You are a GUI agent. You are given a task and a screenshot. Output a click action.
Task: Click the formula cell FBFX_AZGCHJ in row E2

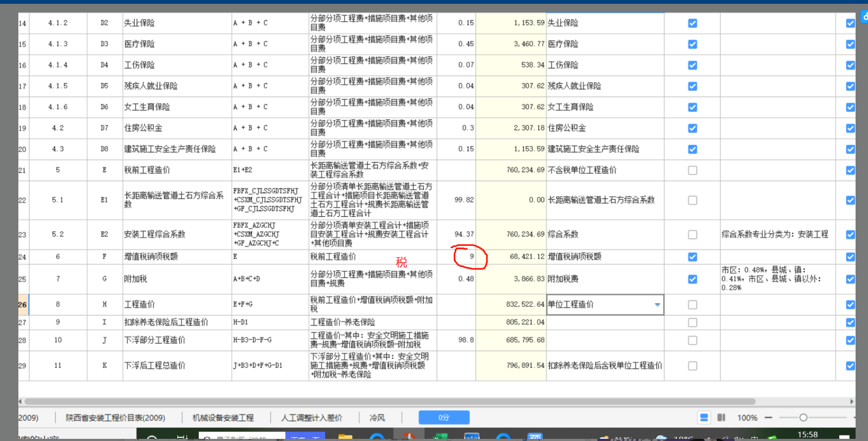tap(270, 235)
